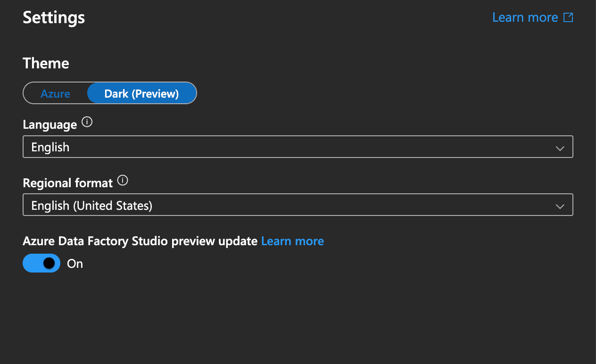Open Learn more link for preview update
The height and width of the screenshot is (364, 596).
(x=292, y=241)
